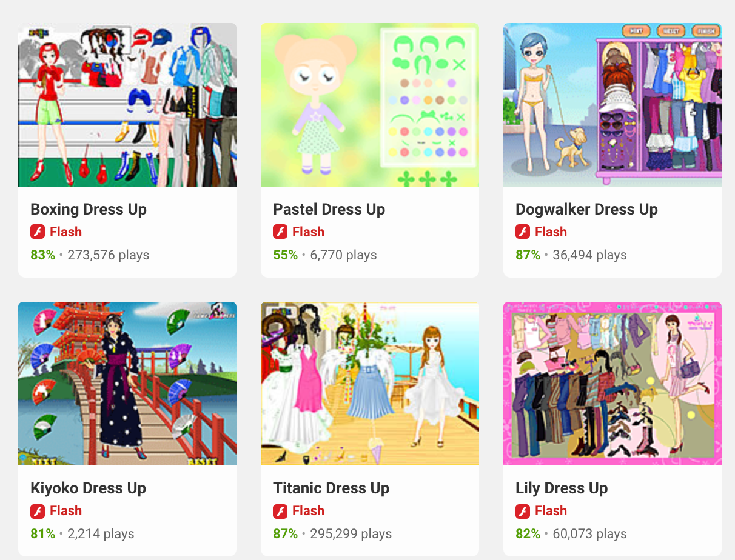Click the Flash icon under Dogwalker Dress Up

click(x=523, y=232)
